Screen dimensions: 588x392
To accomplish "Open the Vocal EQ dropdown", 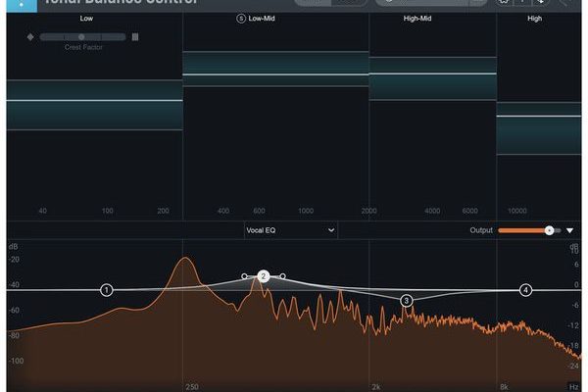I will [290, 230].
